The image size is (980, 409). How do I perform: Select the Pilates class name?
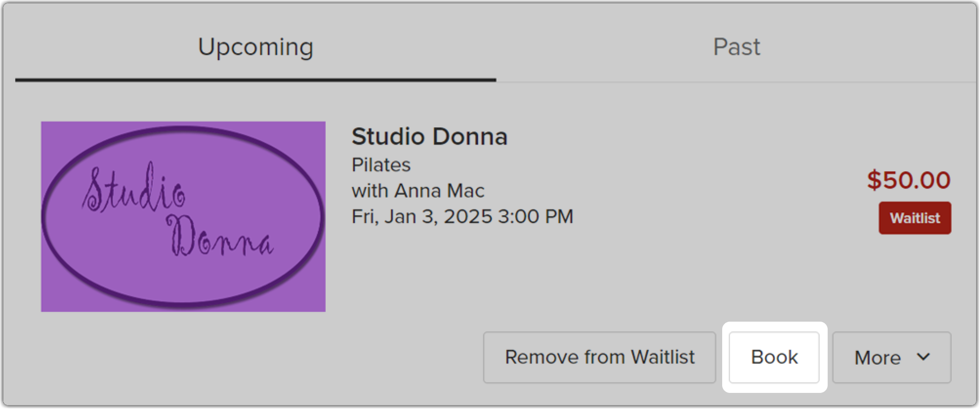381,165
